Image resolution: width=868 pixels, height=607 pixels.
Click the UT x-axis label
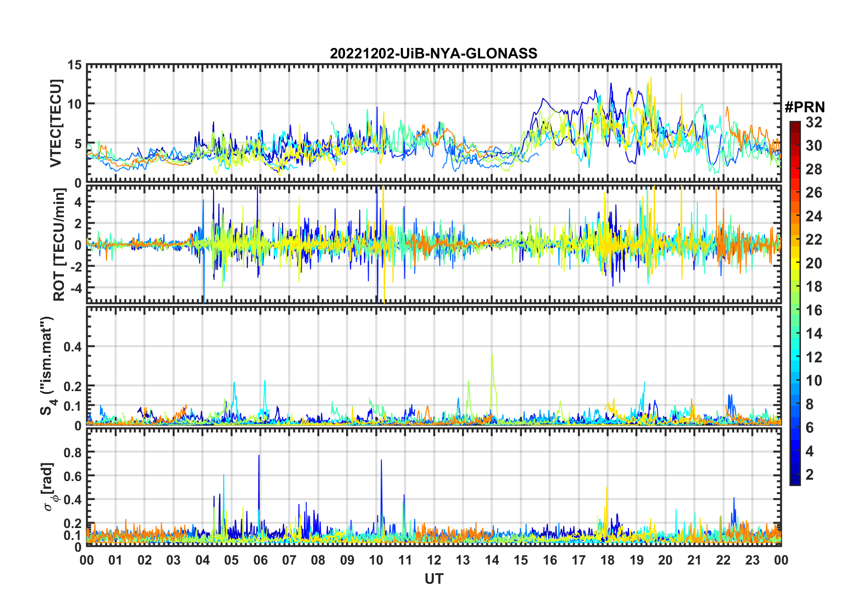(x=434, y=579)
